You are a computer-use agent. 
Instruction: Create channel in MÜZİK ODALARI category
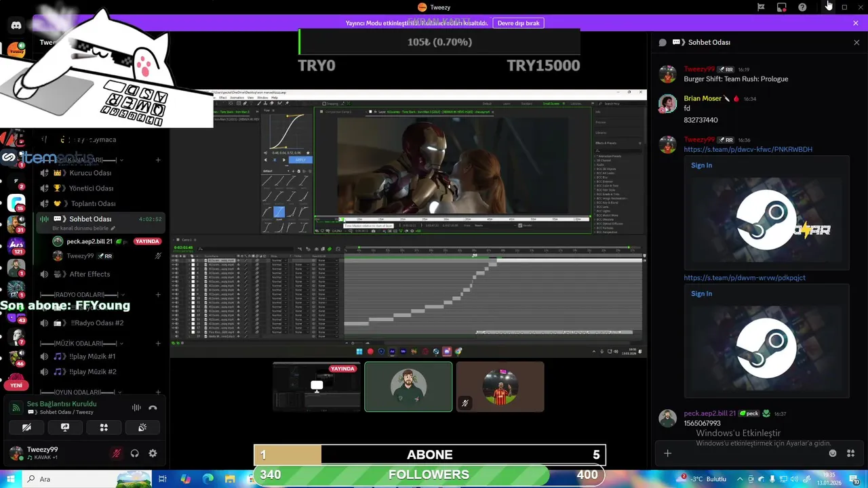(158, 344)
